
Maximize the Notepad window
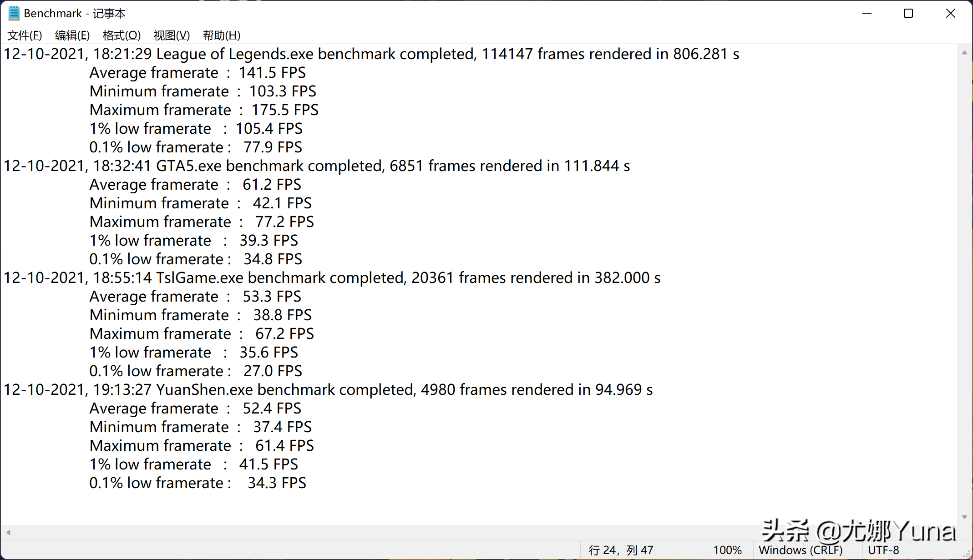[908, 13]
